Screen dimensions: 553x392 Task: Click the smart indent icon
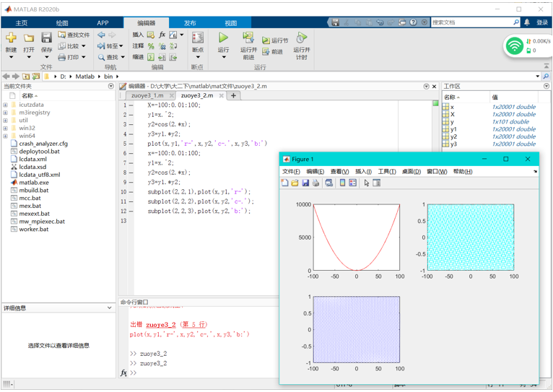[151, 57]
